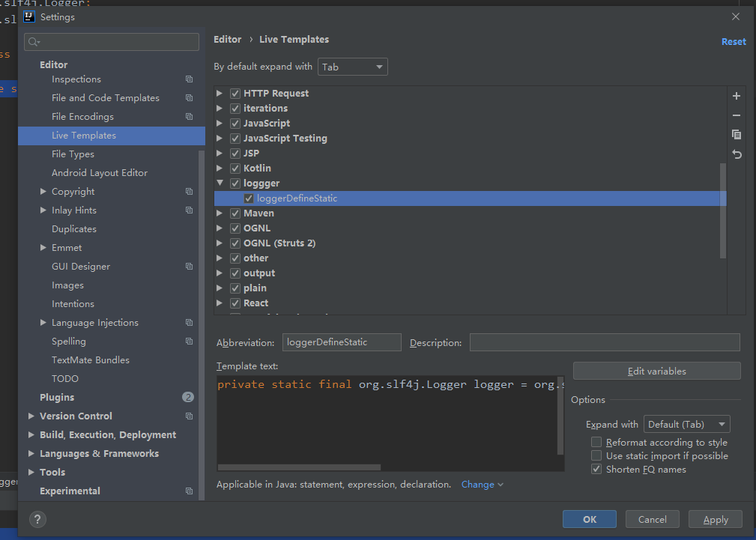Click the Description input field
The height and width of the screenshot is (540, 756).
click(605, 342)
